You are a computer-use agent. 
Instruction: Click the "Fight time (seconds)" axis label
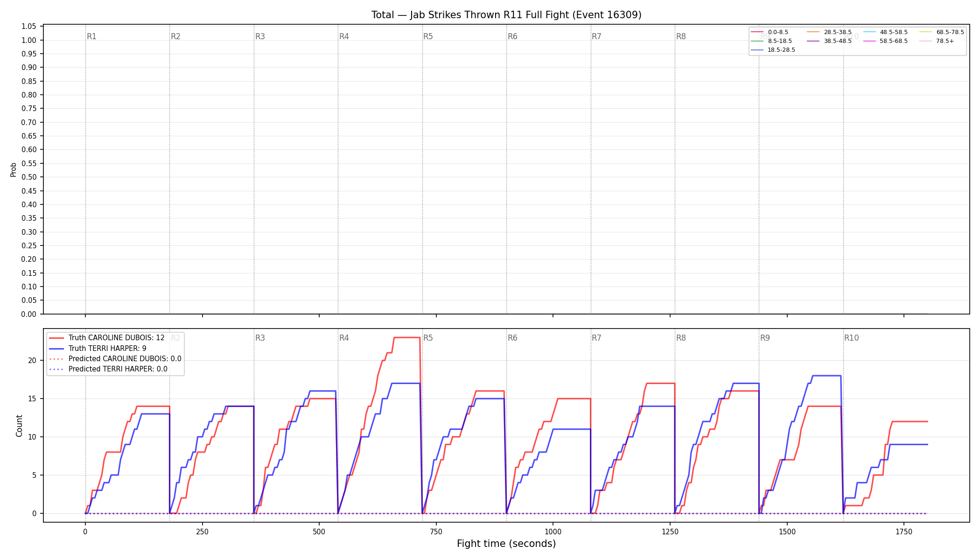(x=506, y=544)
